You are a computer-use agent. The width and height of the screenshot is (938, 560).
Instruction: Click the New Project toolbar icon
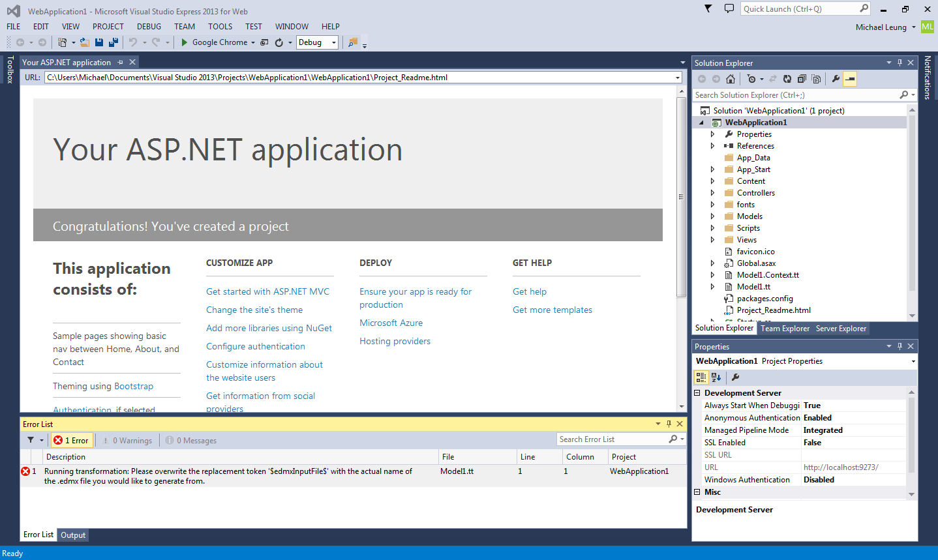coord(63,42)
